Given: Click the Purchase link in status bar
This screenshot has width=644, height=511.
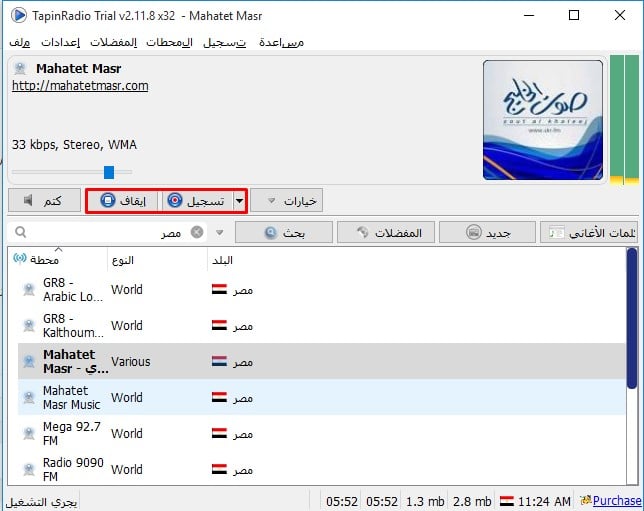Looking at the screenshot, I should point(616,500).
